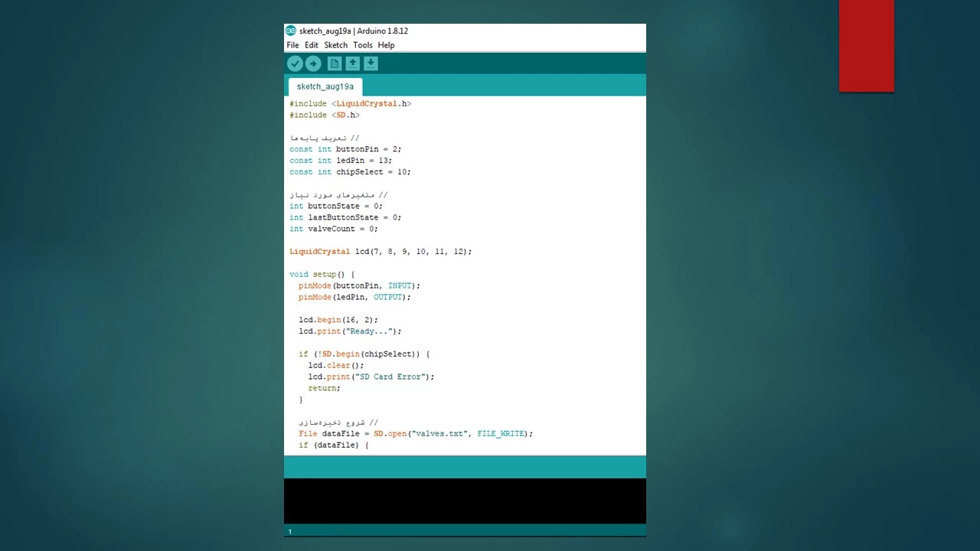
Task: Click the Arduino logo in the title bar
Action: click(x=291, y=31)
